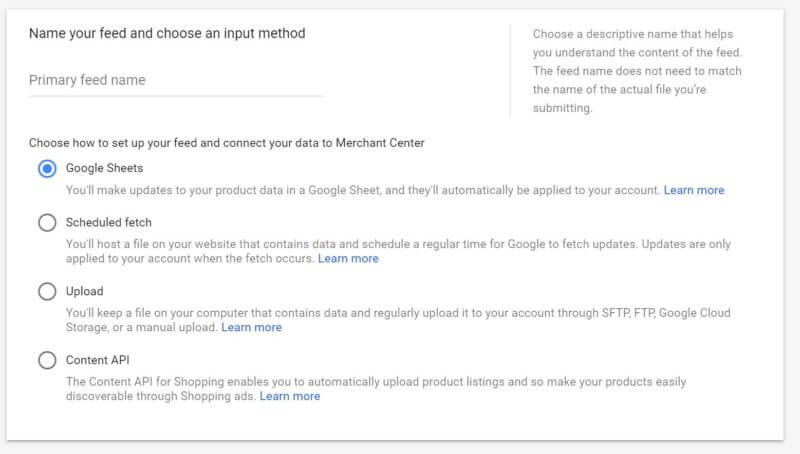Click the 'Upload' option label text
The height and width of the screenshot is (454, 800).
pyautogui.click(x=85, y=291)
